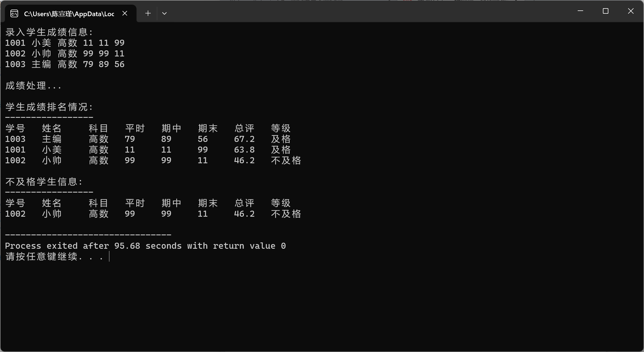Screen dimensions: 644x352
Task: Close the terminal window
Action: click(631, 11)
